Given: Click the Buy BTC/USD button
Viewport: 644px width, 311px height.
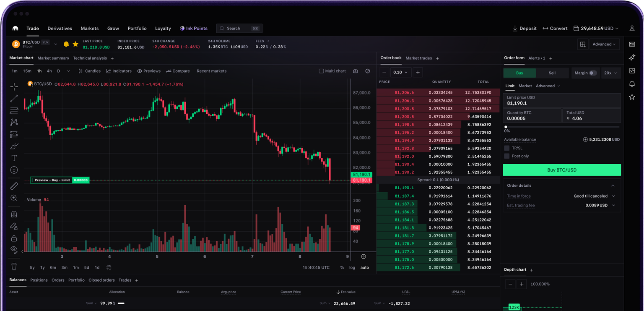Looking at the screenshot, I should 562,170.
